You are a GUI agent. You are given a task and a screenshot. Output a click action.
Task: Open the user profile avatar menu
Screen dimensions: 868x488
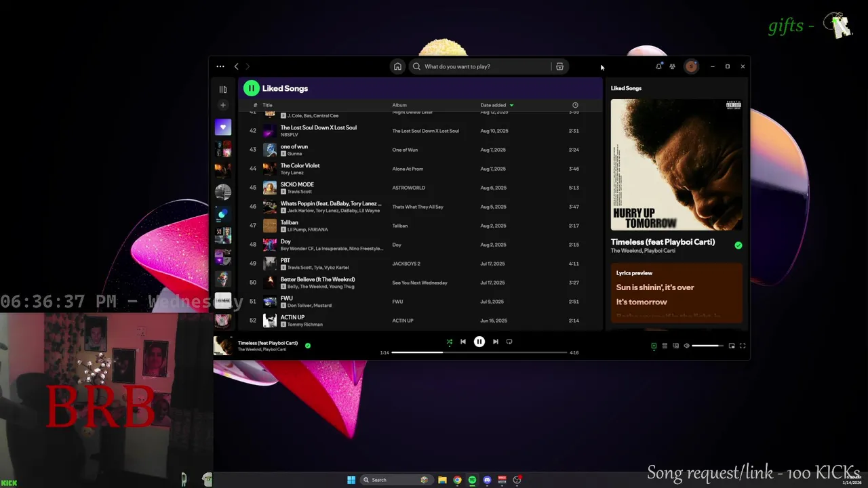pyautogui.click(x=691, y=66)
